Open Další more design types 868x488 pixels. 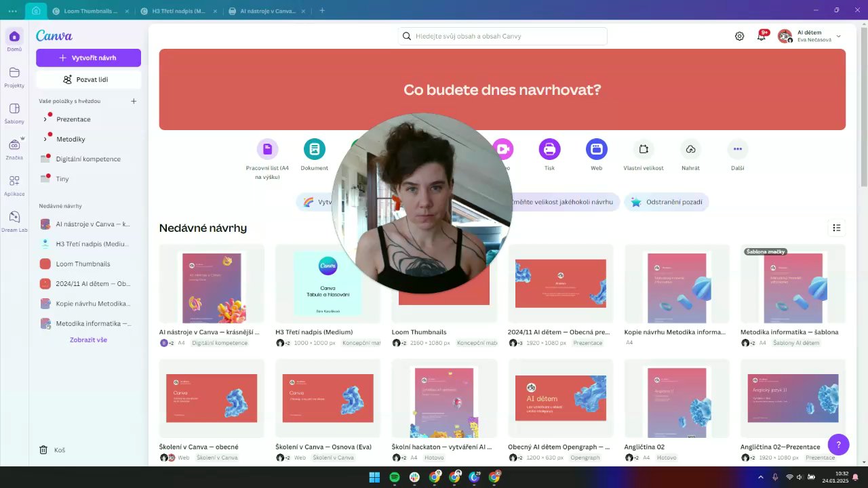pyautogui.click(x=738, y=155)
